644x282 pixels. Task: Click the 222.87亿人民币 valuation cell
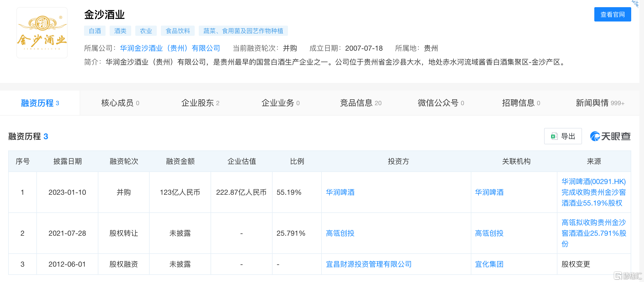241,192
